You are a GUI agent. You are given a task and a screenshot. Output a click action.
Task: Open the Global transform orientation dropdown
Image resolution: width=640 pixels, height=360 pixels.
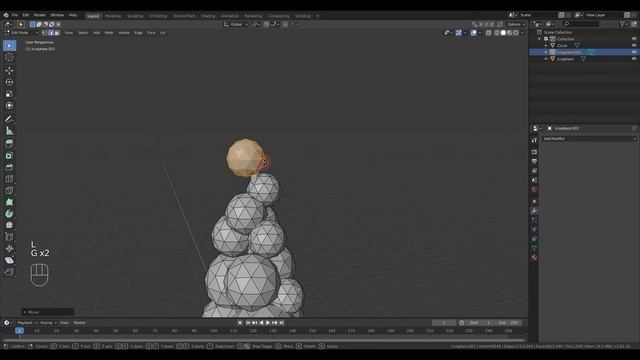(x=236, y=24)
